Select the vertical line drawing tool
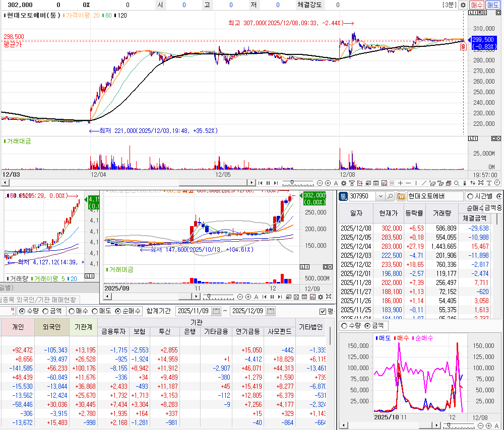Image resolution: width=504 pixels, height=430 pixels. point(416,183)
